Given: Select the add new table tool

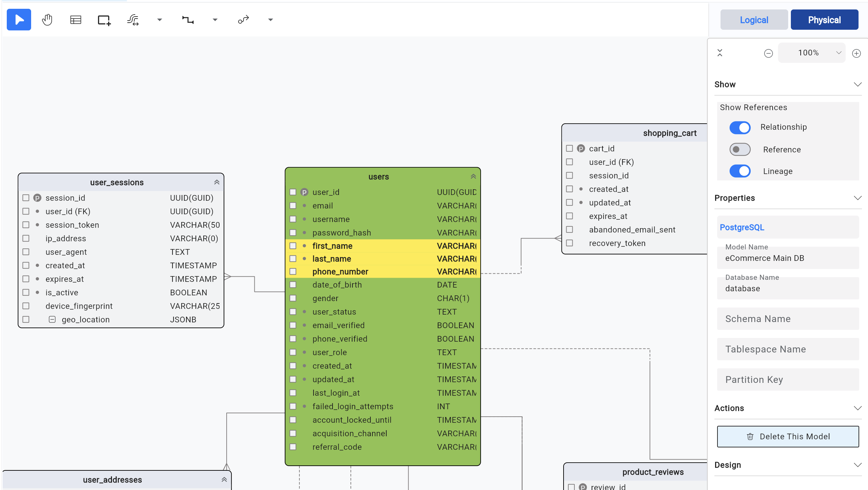Looking at the screenshot, I should click(x=103, y=19).
